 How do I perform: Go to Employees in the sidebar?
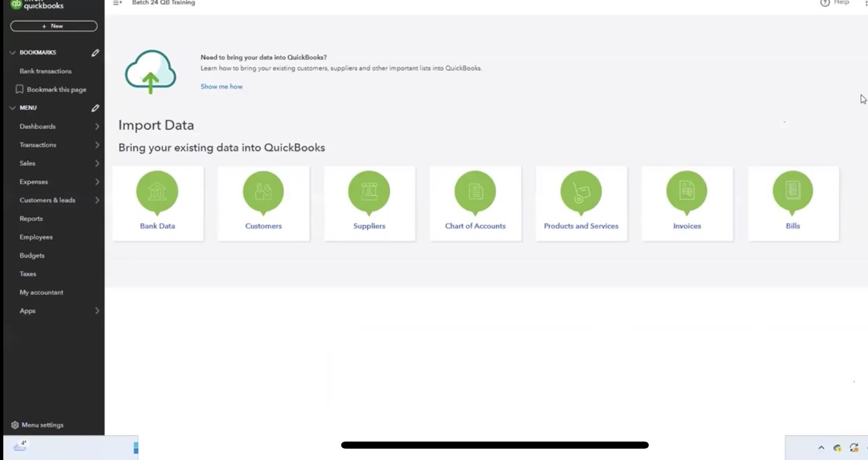point(36,237)
